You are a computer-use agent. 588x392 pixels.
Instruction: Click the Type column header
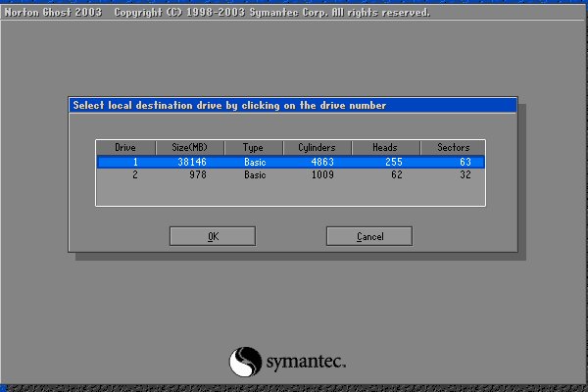coord(253,147)
